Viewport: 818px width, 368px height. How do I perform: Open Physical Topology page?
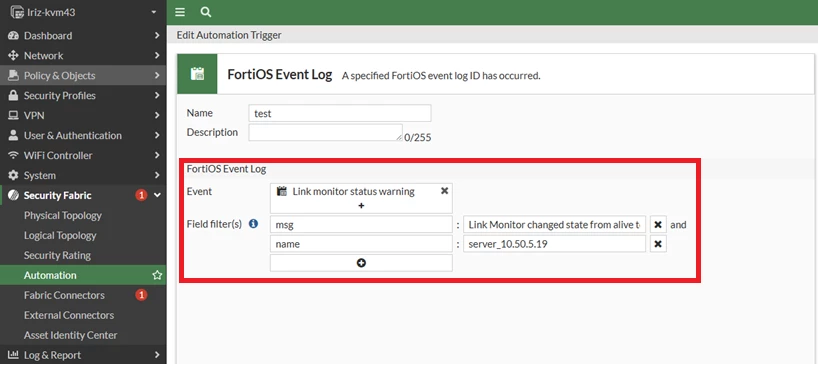[63, 215]
